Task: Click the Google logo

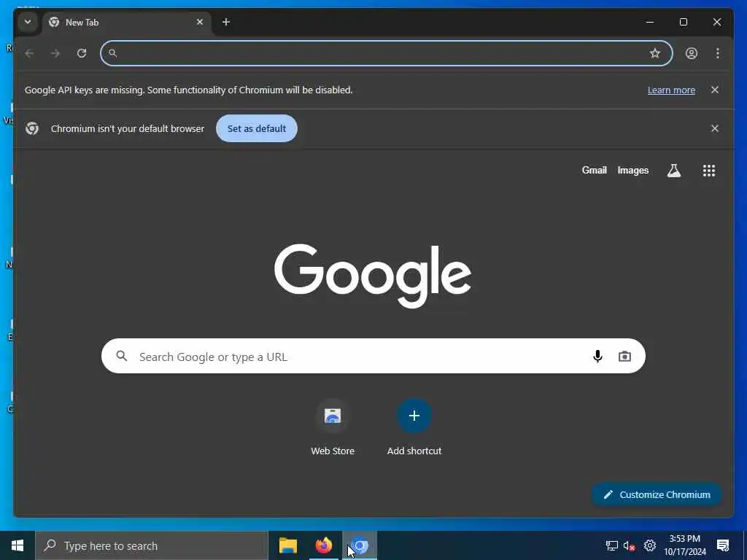Action: 373,275
